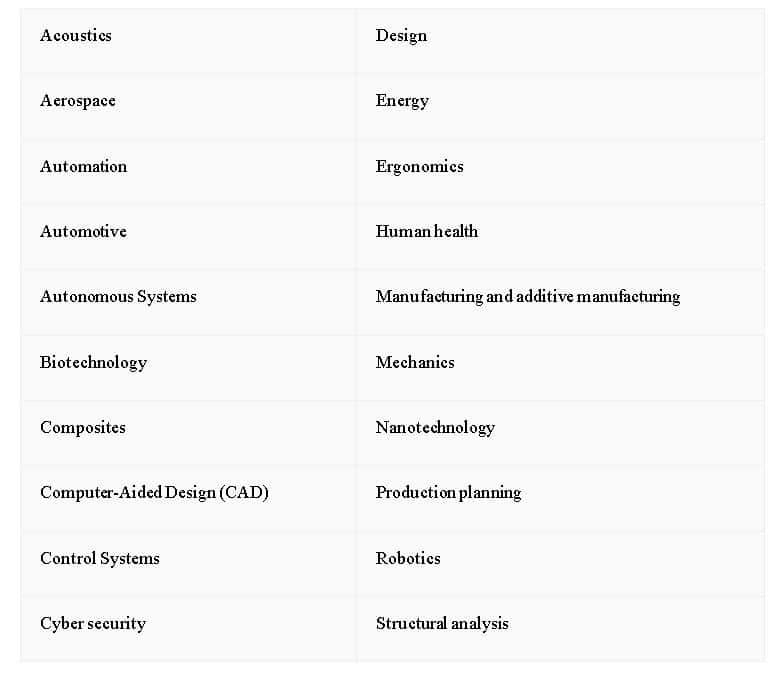Image resolution: width=781 pixels, height=677 pixels.
Task: Click the Automation text
Action: [84, 167]
